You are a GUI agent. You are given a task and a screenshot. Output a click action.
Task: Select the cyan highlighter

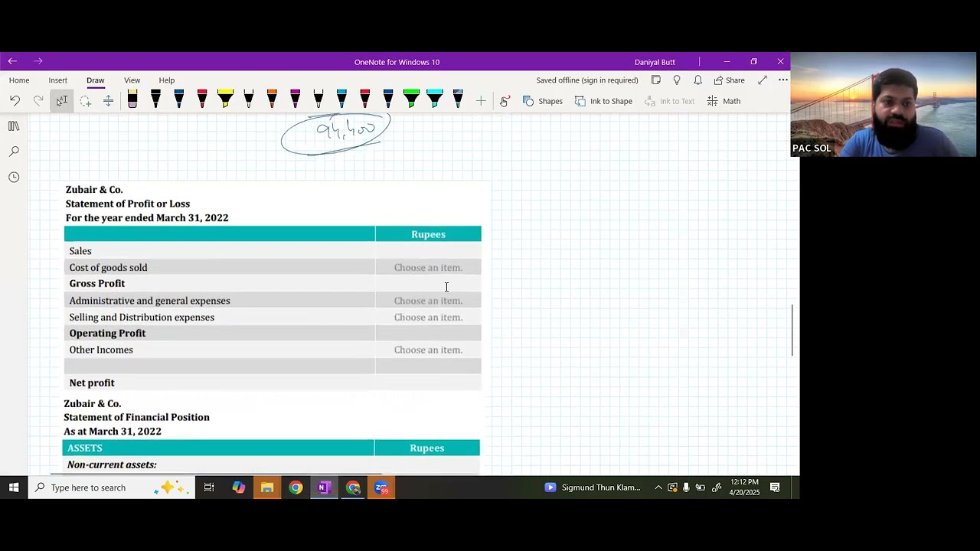point(434,99)
